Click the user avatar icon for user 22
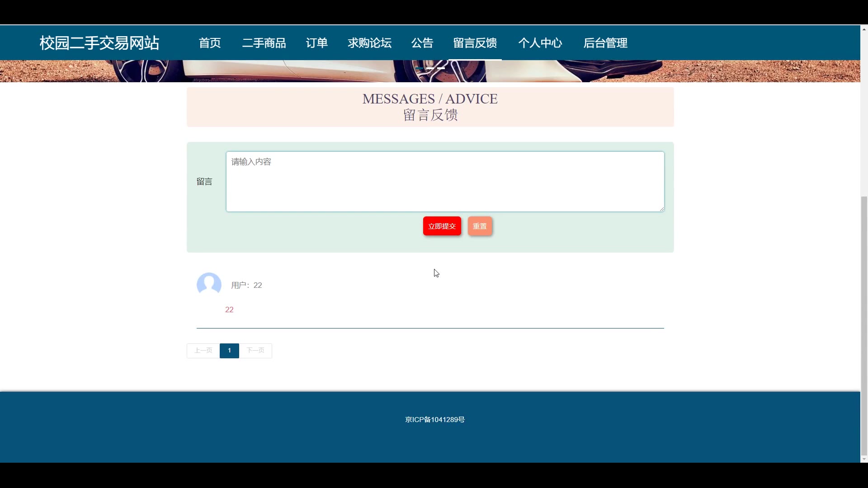 click(x=209, y=285)
